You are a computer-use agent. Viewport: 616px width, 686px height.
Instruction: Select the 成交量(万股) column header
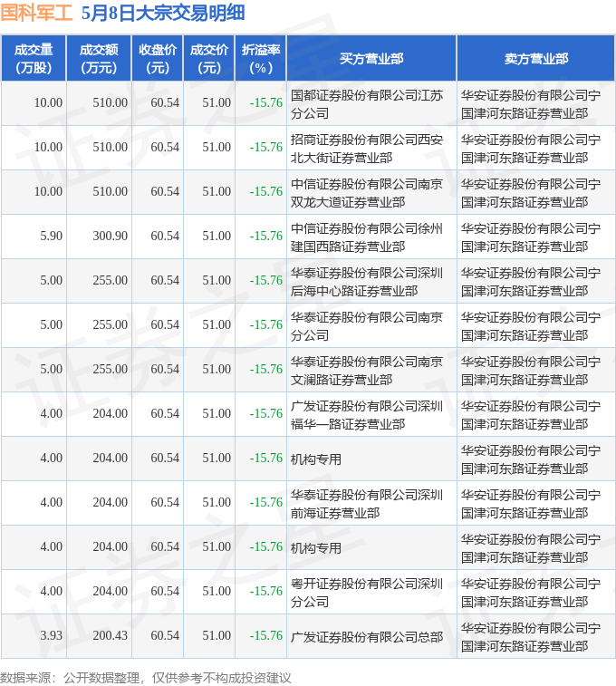click(x=34, y=59)
